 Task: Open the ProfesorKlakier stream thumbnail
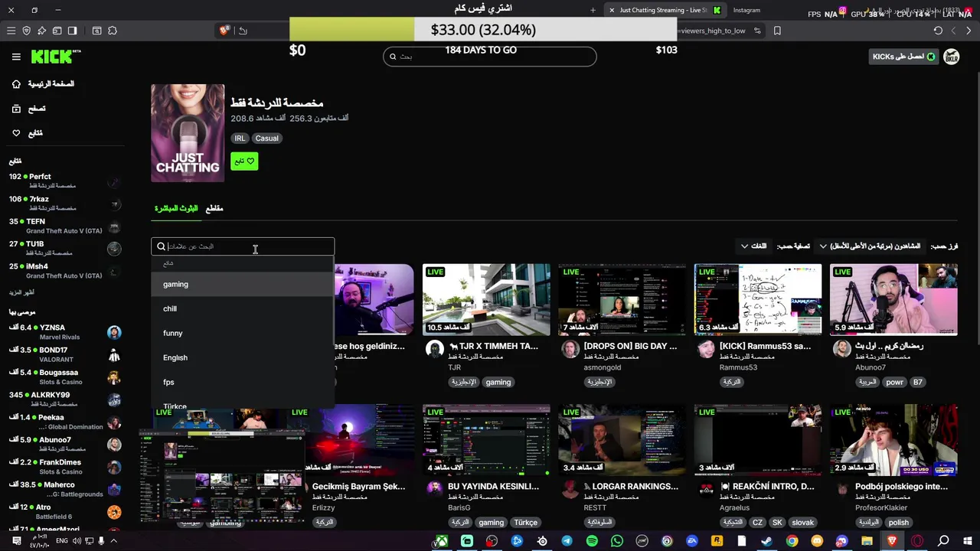(x=893, y=440)
